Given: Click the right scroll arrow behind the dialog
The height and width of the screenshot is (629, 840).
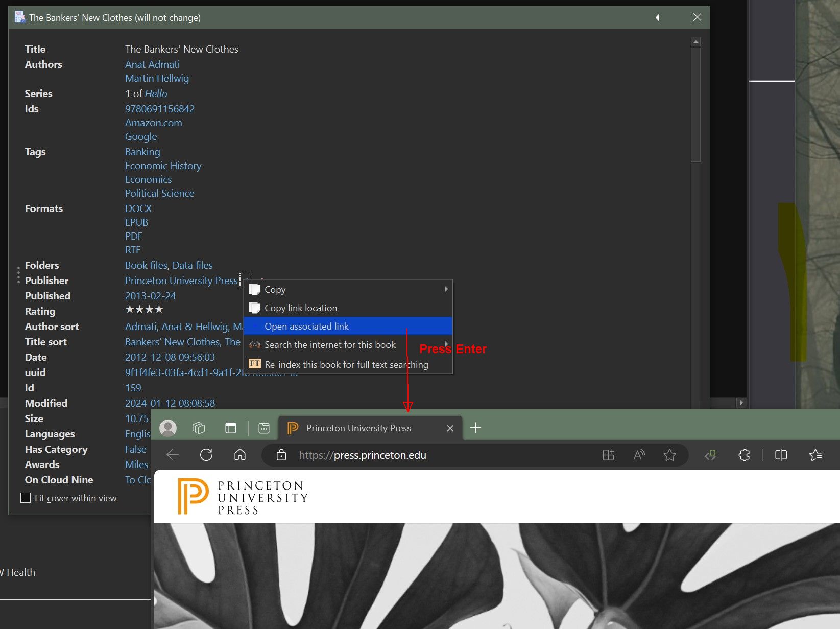Looking at the screenshot, I should tap(741, 403).
